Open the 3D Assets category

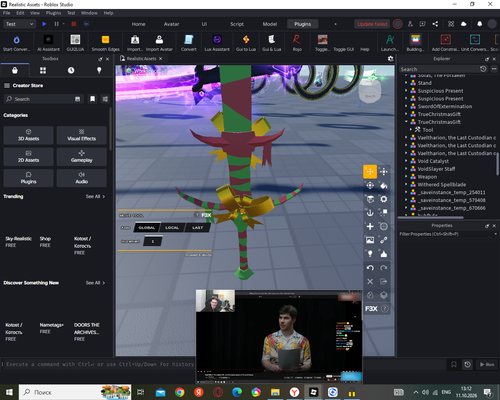[x=28, y=135]
